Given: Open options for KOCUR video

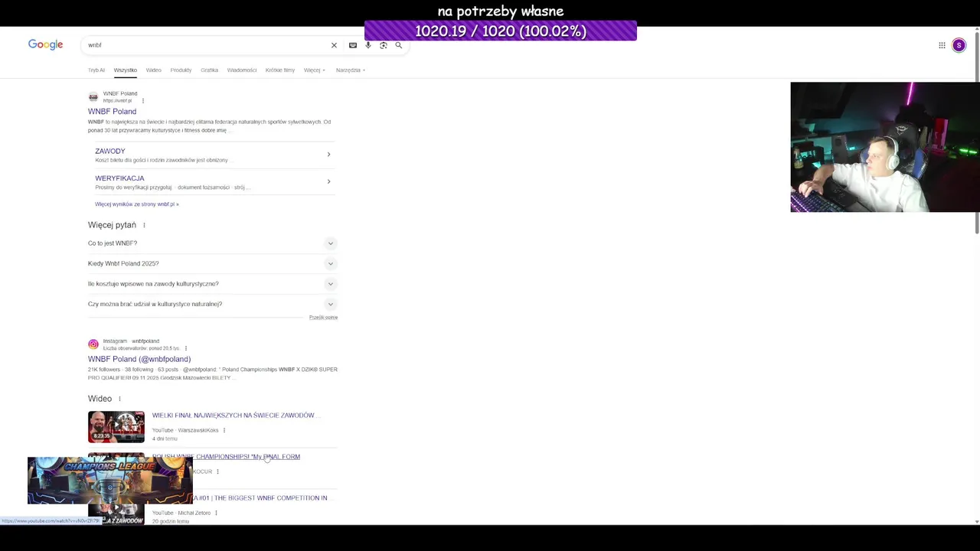Looking at the screenshot, I should (x=217, y=471).
